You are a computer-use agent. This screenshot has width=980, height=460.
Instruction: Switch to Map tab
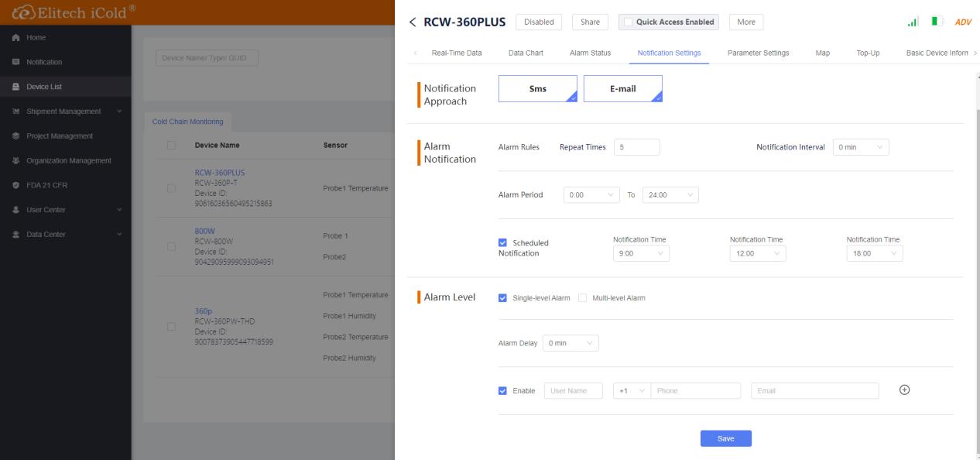tap(823, 53)
